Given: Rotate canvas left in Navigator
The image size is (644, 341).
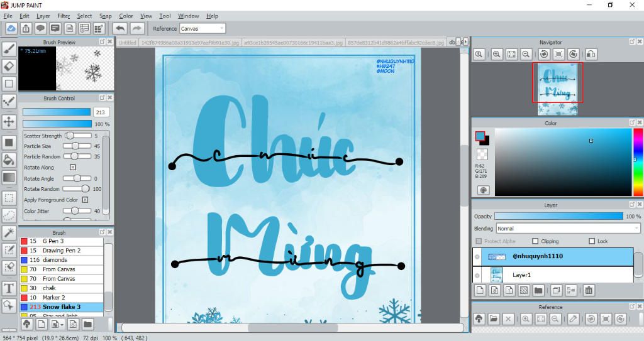Looking at the screenshot, I should pos(544,54).
